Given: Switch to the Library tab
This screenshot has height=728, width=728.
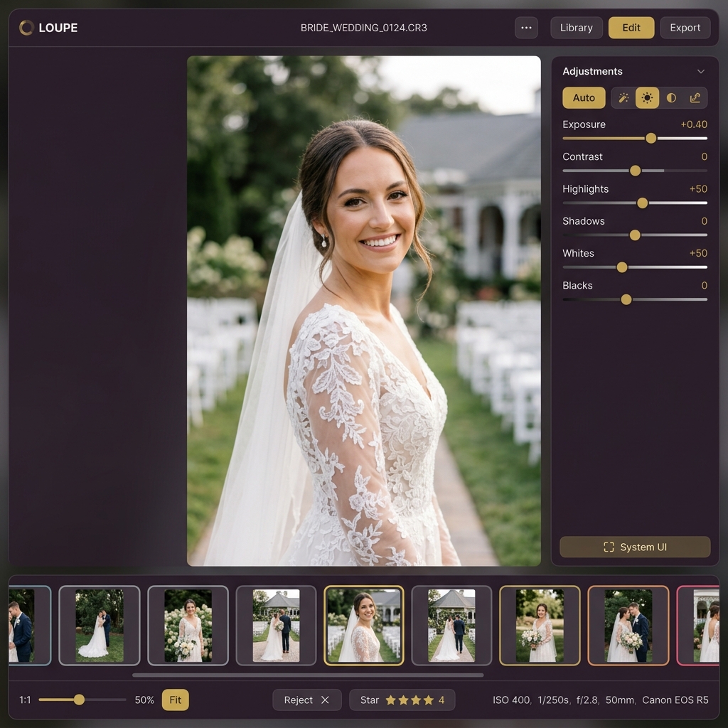Looking at the screenshot, I should coord(576,28).
